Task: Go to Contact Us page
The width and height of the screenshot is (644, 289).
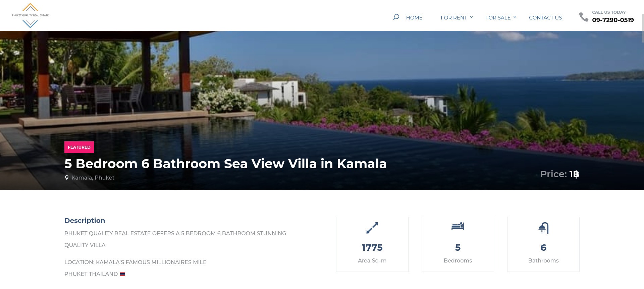Action: (545, 18)
